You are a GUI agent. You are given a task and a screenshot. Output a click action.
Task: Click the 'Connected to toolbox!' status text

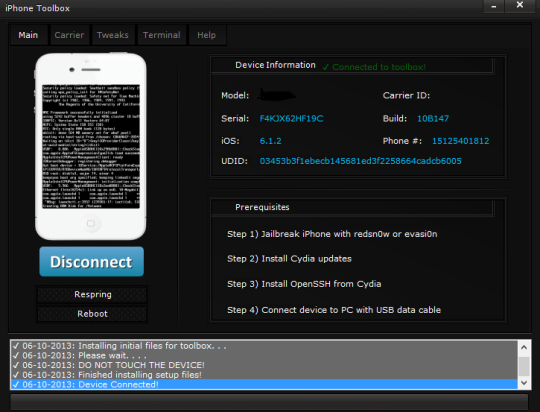[374, 67]
